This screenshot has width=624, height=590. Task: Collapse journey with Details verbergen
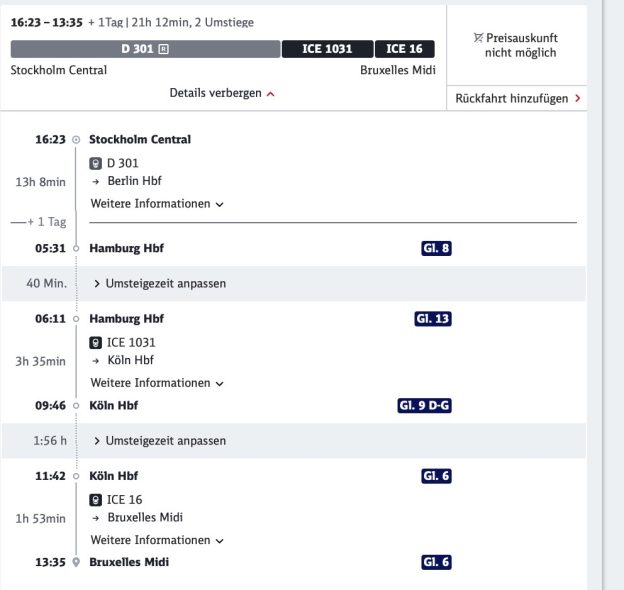point(222,93)
